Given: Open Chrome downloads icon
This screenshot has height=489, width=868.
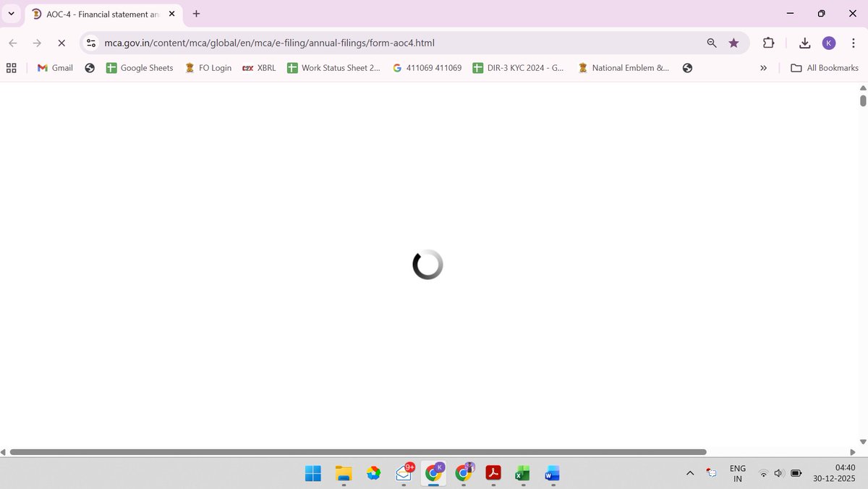Looking at the screenshot, I should point(804,43).
